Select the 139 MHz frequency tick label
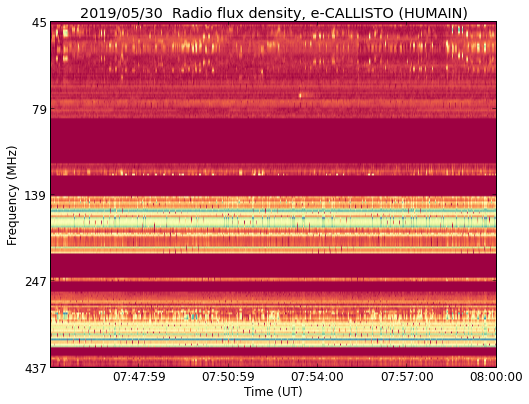Screen dimensions: 529x404 pyautogui.click(x=36, y=195)
